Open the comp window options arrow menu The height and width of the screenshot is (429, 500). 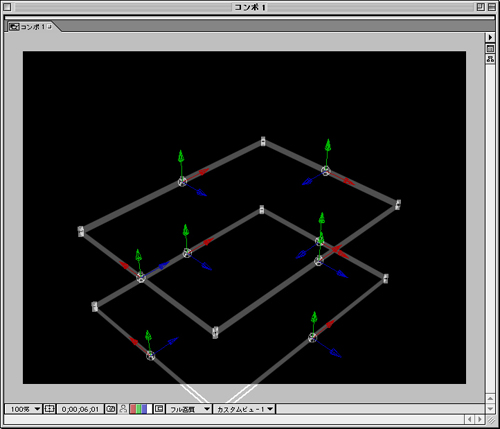pyautogui.click(x=490, y=37)
